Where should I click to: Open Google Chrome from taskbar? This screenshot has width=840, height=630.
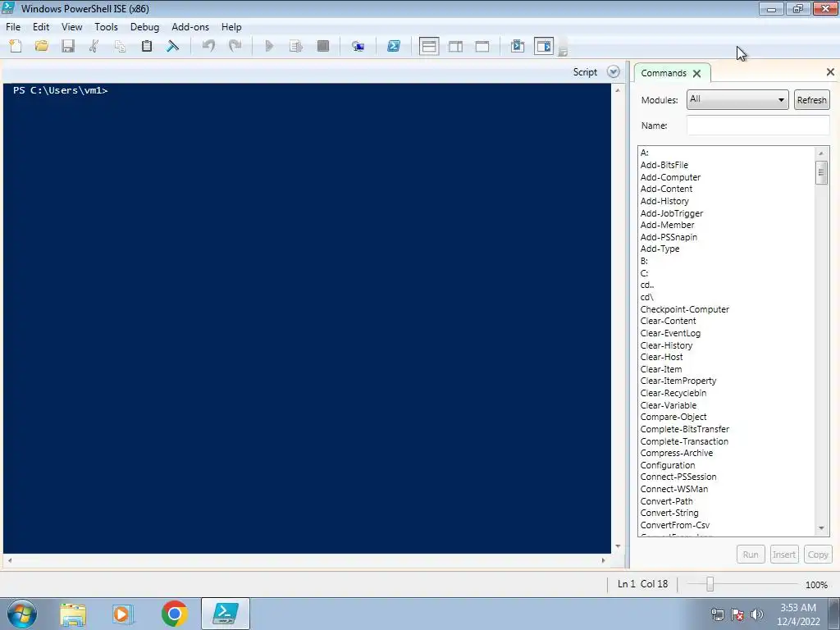[x=175, y=614]
